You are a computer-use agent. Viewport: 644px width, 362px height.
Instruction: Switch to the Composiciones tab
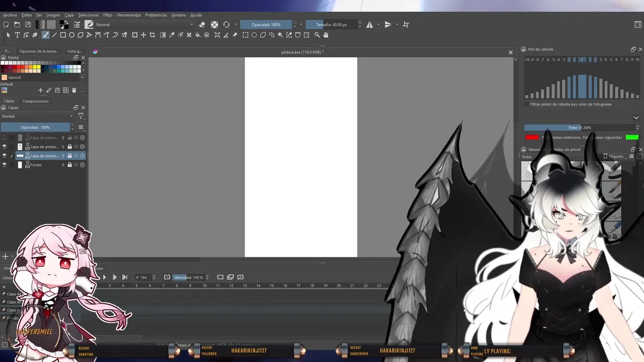coord(35,101)
